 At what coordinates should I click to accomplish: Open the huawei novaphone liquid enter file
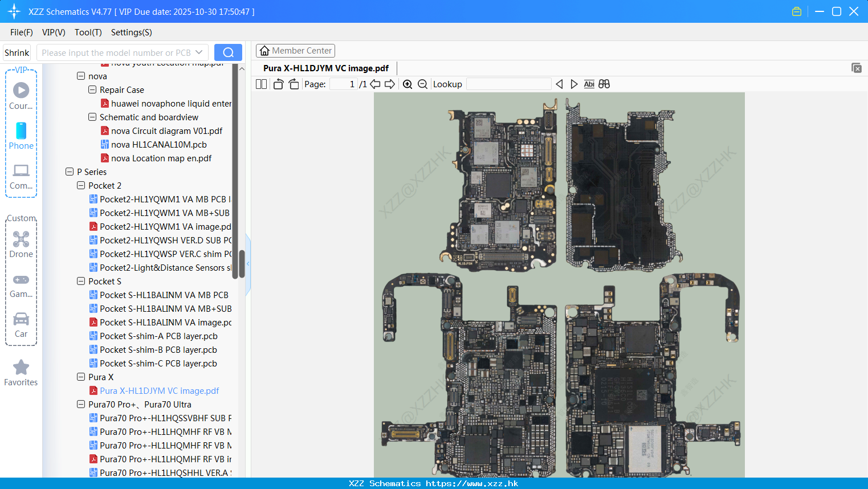click(166, 103)
